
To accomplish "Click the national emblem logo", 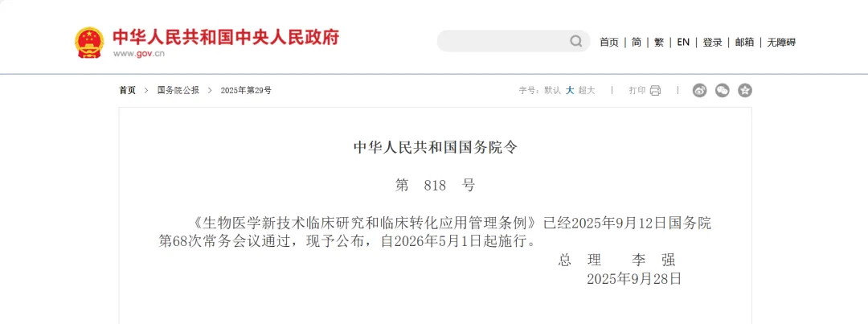I will click(89, 42).
